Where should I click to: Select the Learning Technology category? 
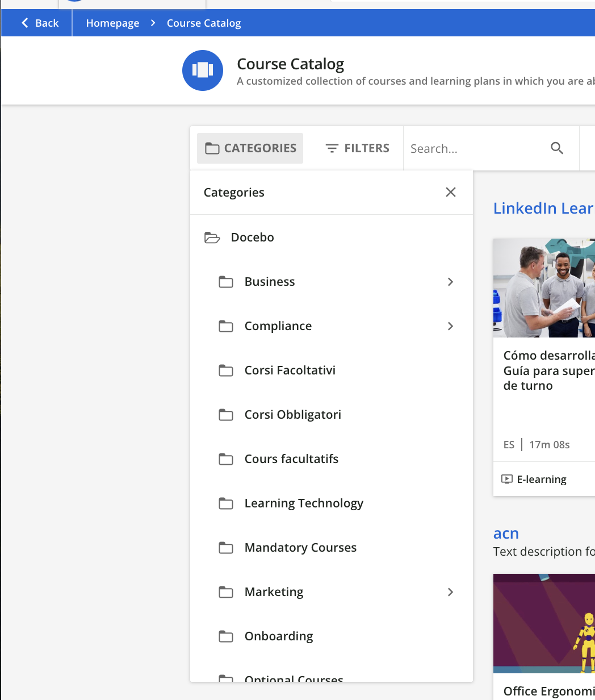pos(304,503)
